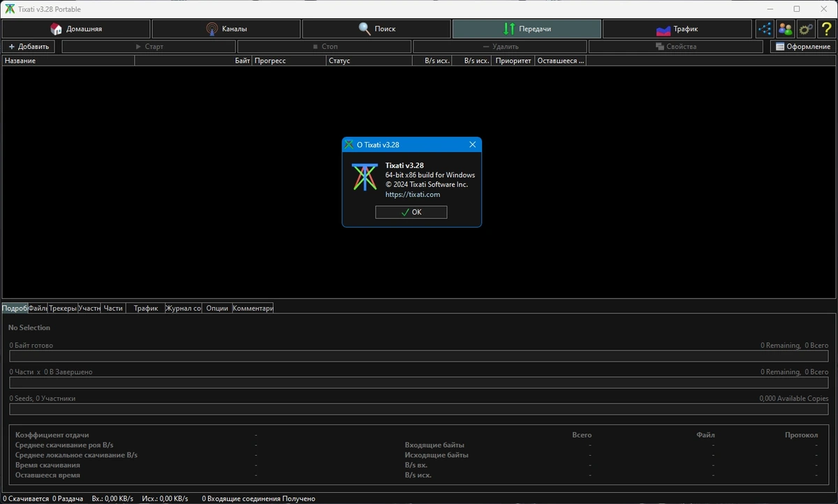Sort by the Приоритет column header

(x=513, y=61)
